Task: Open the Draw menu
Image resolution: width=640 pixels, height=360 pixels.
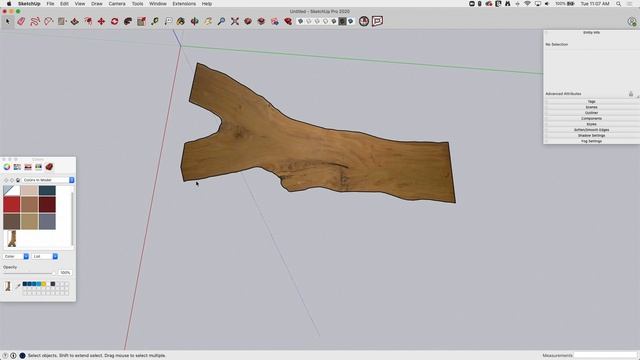Action: (x=97, y=4)
